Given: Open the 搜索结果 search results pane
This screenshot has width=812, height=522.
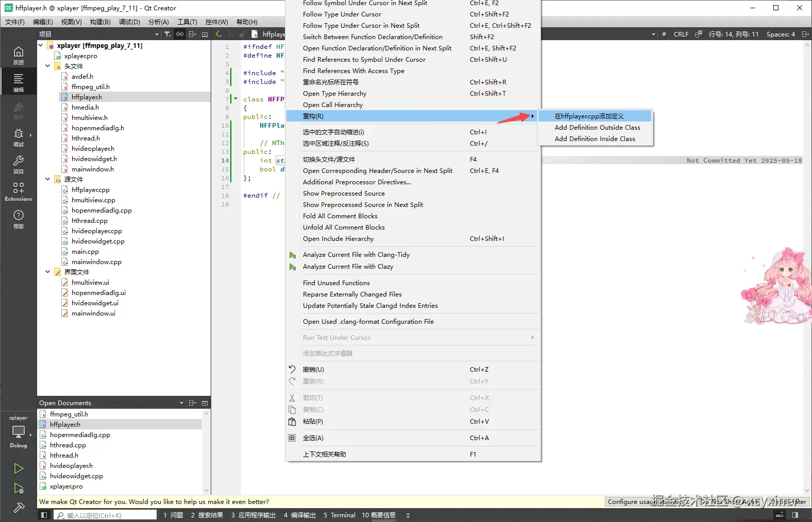Looking at the screenshot, I should coord(207,515).
